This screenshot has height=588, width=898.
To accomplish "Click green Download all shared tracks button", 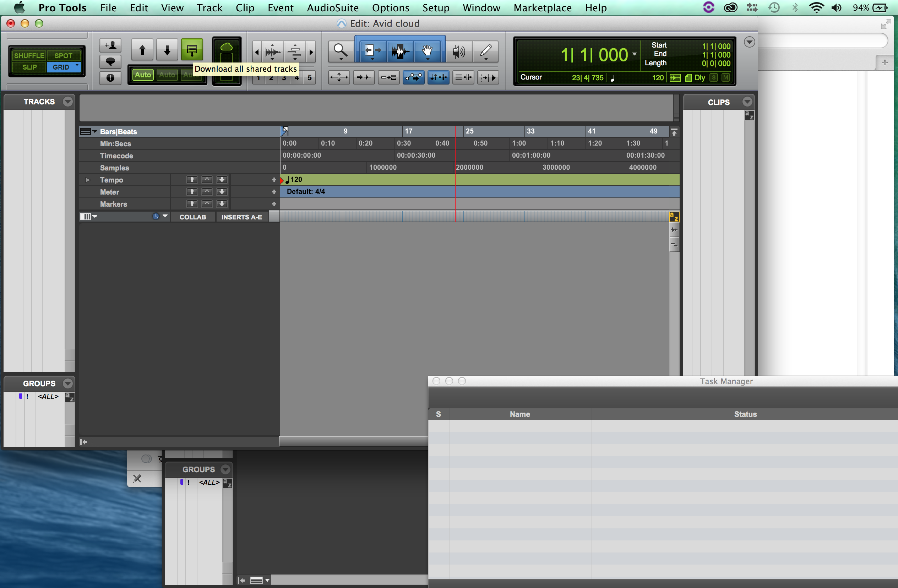I will (x=192, y=49).
